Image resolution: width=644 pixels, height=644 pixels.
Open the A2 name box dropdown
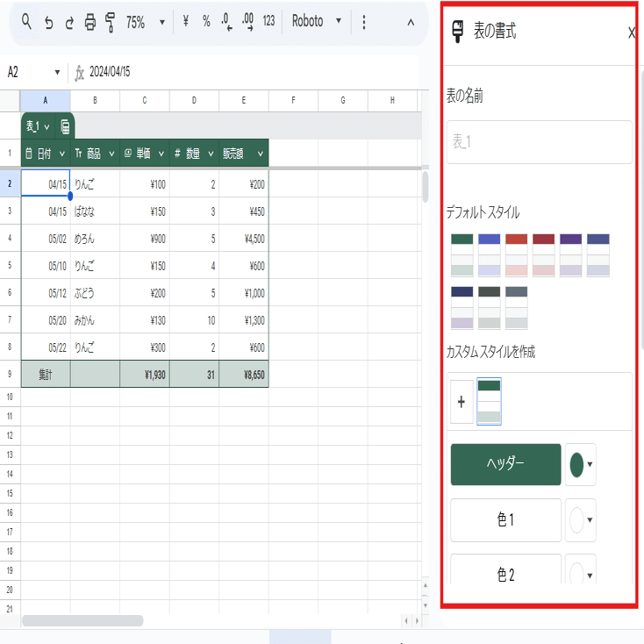(x=57, y=72)
